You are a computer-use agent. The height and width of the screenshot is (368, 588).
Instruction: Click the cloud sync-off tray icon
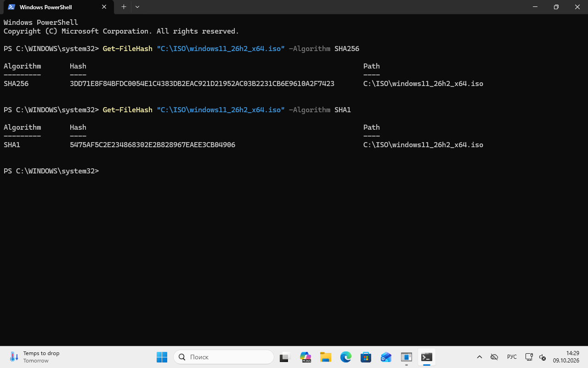(494, 357)
